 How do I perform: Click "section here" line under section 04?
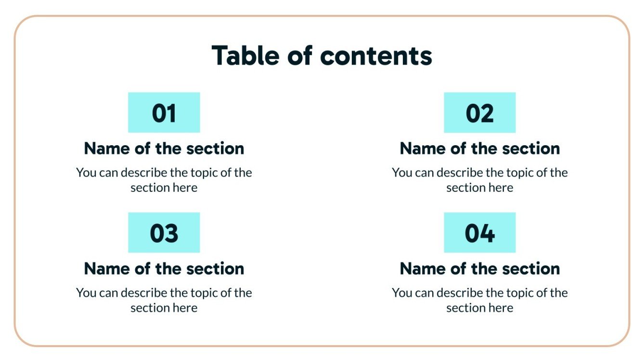(479, 308)
